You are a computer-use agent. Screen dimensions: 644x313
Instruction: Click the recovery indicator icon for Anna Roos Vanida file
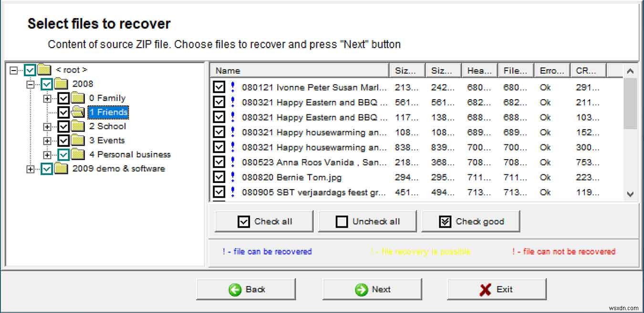(x=232, y=162)
